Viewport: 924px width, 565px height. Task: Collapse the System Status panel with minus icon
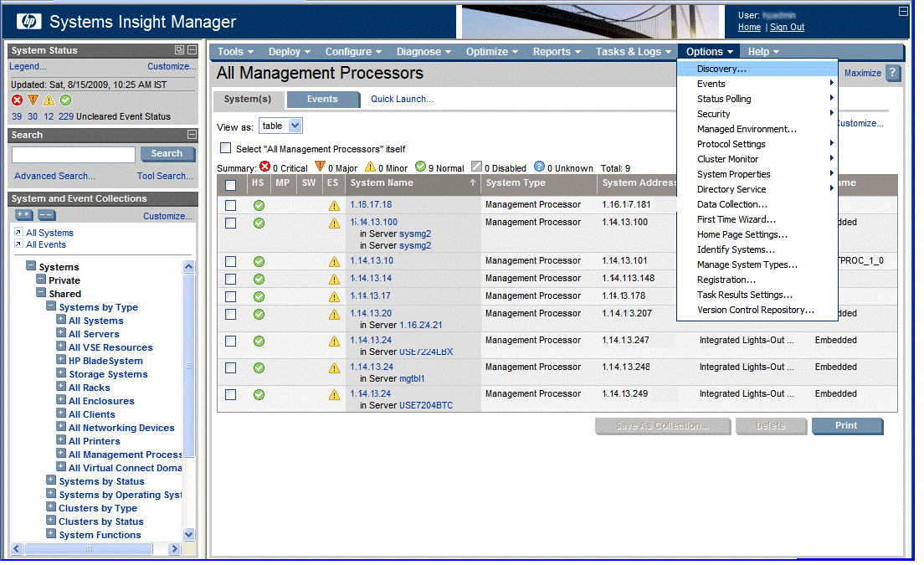[192, 50]
